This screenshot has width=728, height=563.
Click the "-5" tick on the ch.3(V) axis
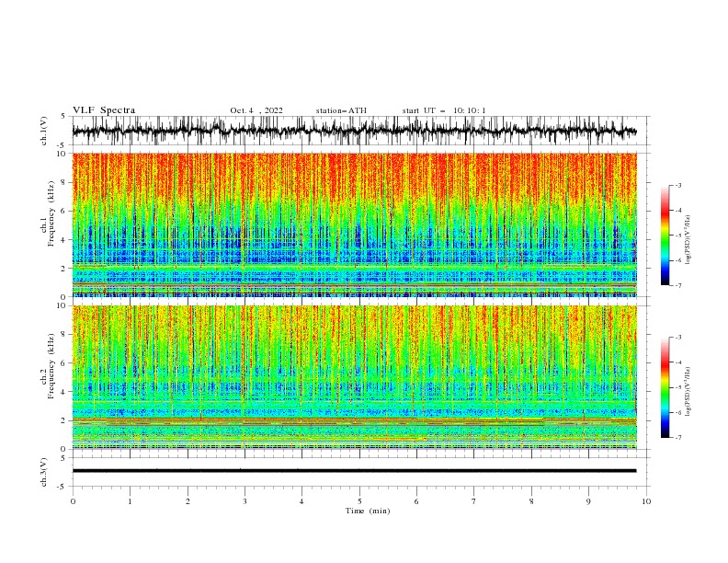[62, 487]
